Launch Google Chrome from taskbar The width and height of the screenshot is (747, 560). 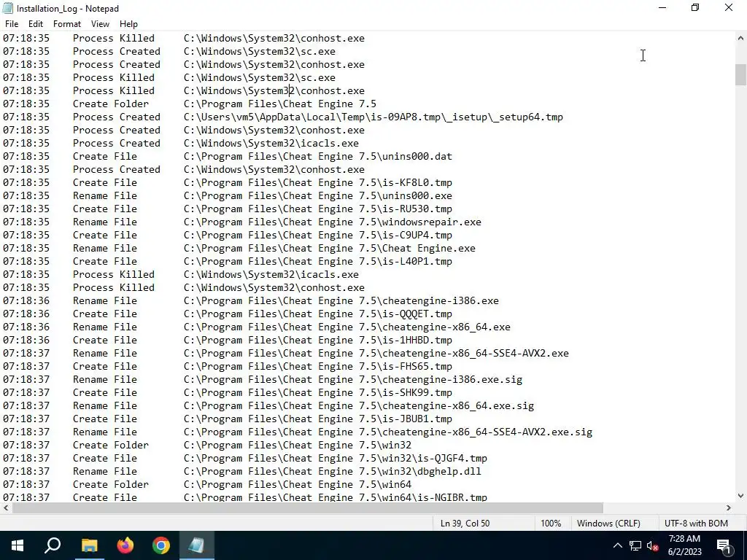point(161,545)
